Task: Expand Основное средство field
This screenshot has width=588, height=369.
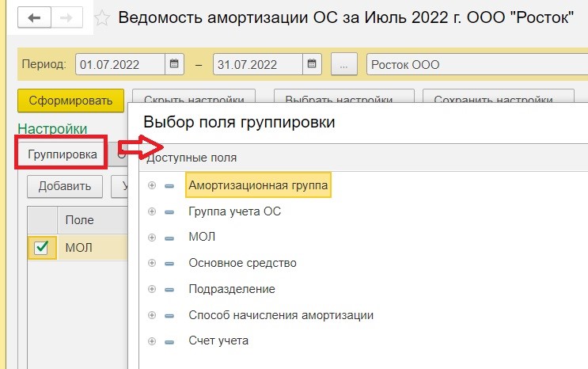Action: tap(152, 263)
